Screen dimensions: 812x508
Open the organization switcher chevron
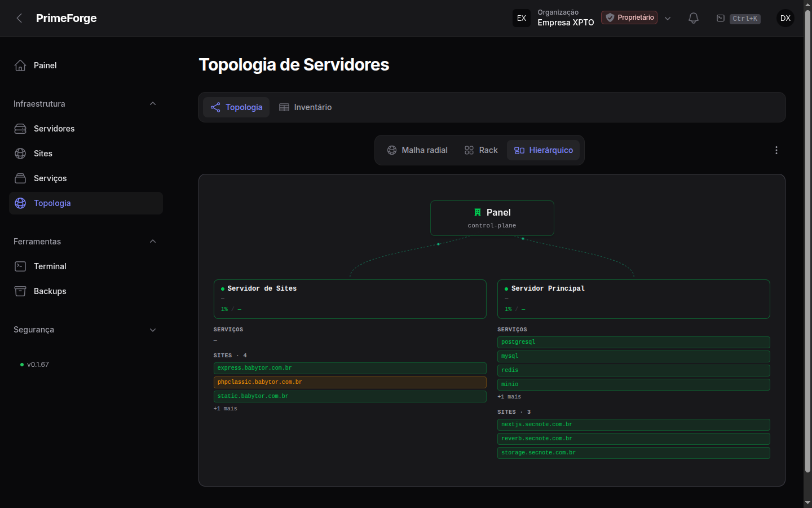coord(668,18)
